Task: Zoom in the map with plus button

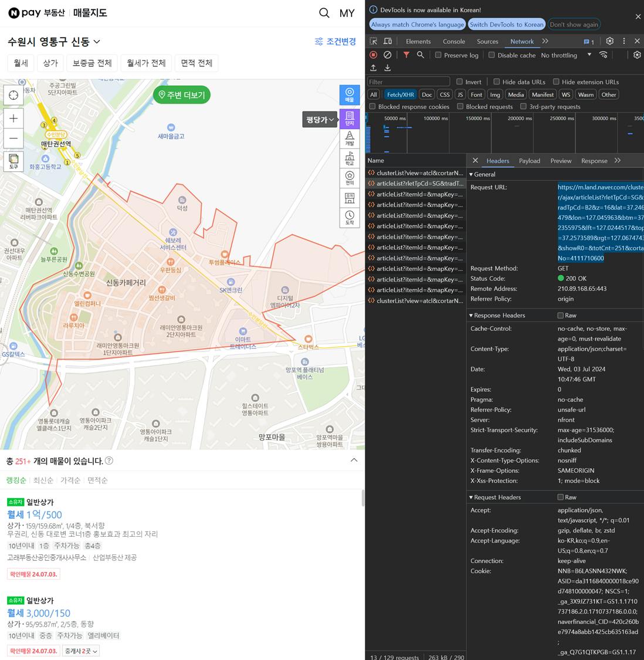Action: (13, 119)
